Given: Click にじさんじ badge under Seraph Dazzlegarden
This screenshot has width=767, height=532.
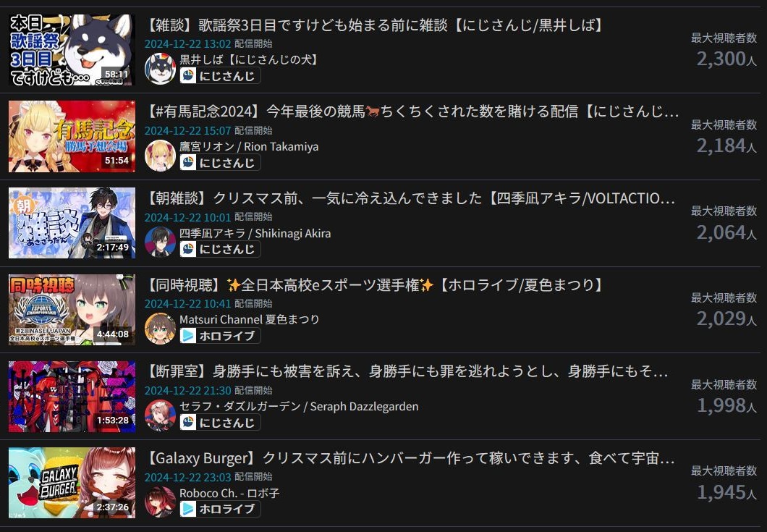Looking at the screenshot, I should point(220,423).
